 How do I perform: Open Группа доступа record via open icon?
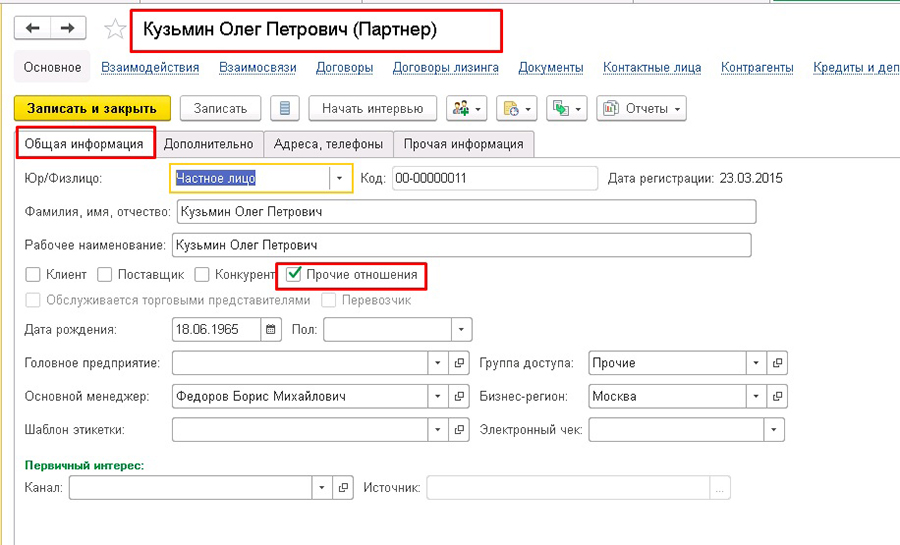[x=777, y=363]
